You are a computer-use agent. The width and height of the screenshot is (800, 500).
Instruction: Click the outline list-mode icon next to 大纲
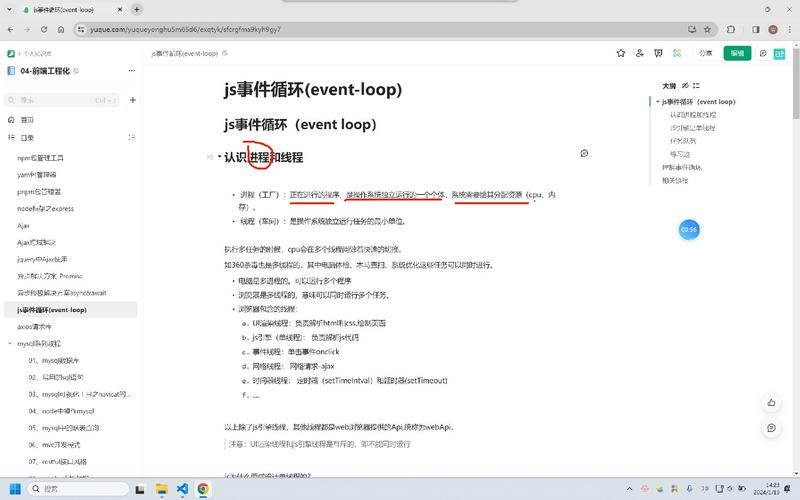[x=696, y=85]
